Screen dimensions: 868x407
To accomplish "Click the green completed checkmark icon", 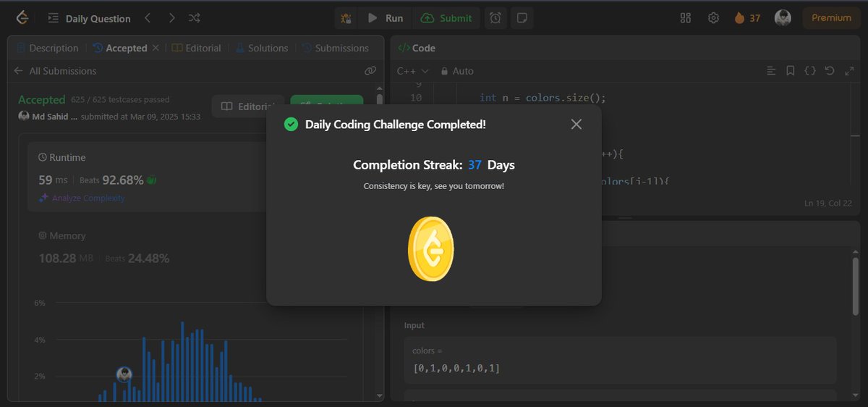I will point(291,125).
